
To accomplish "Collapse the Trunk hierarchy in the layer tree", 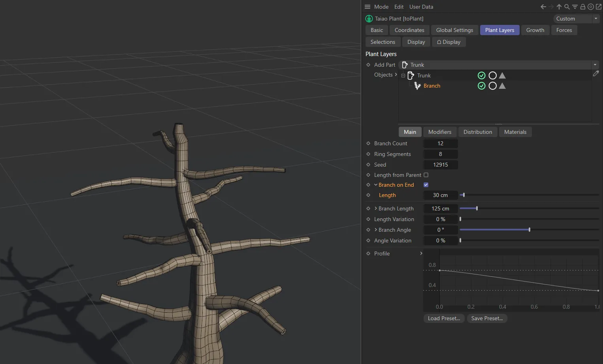I will 403,75.
